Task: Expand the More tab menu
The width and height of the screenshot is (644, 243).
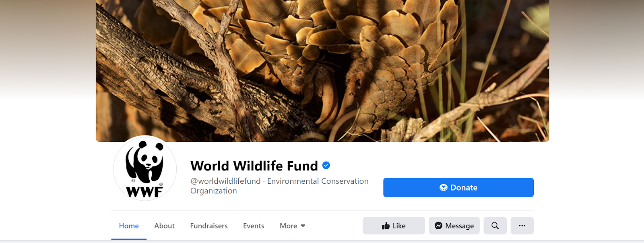Action: [x=289, y=226]
